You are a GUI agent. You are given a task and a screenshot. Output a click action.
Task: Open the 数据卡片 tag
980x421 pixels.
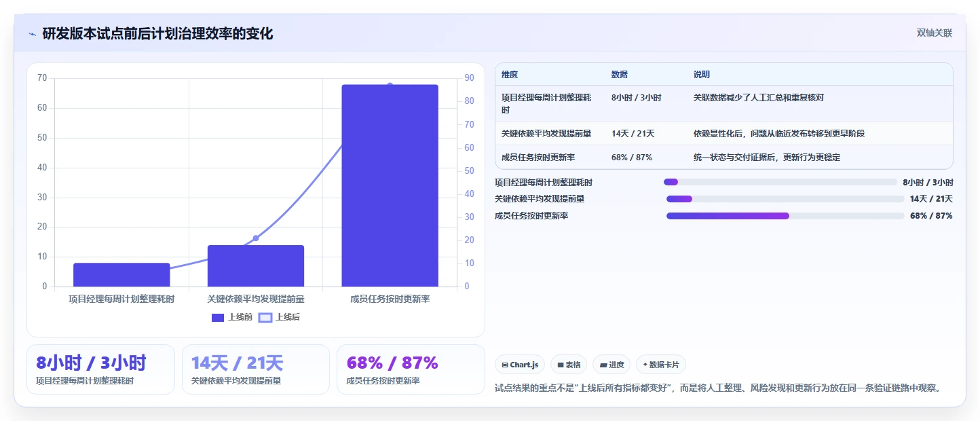point(661,365)
